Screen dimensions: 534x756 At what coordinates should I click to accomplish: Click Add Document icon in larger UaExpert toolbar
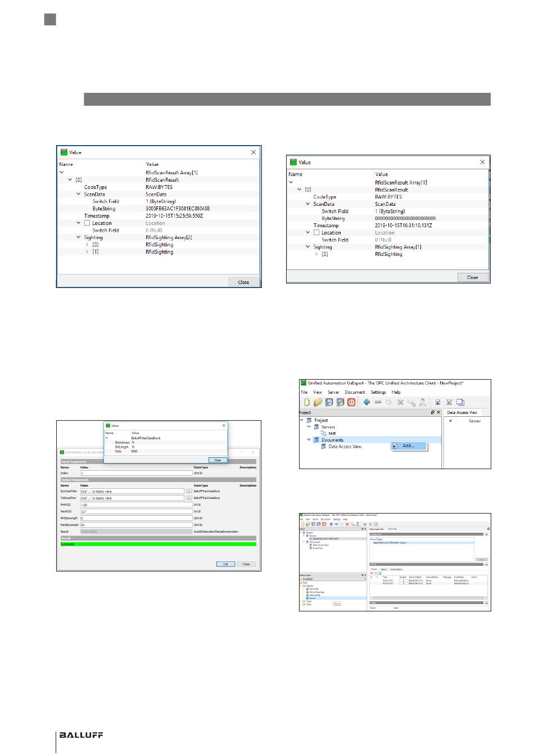[x=438, y=402]
